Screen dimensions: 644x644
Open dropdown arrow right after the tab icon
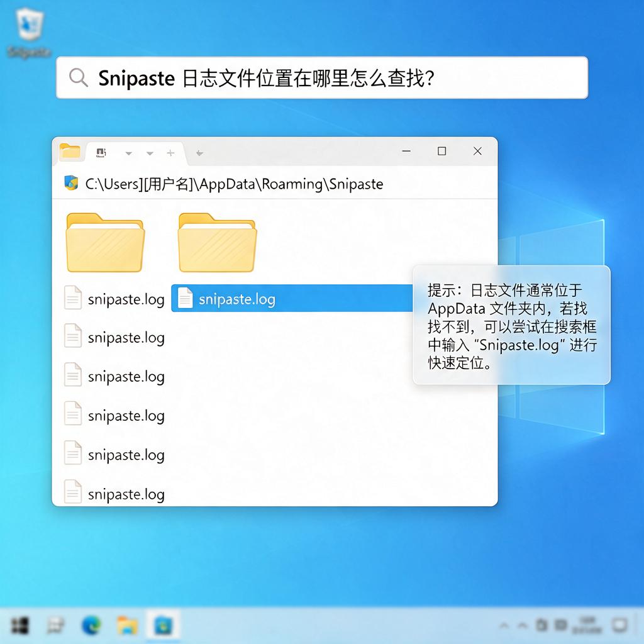128,153
